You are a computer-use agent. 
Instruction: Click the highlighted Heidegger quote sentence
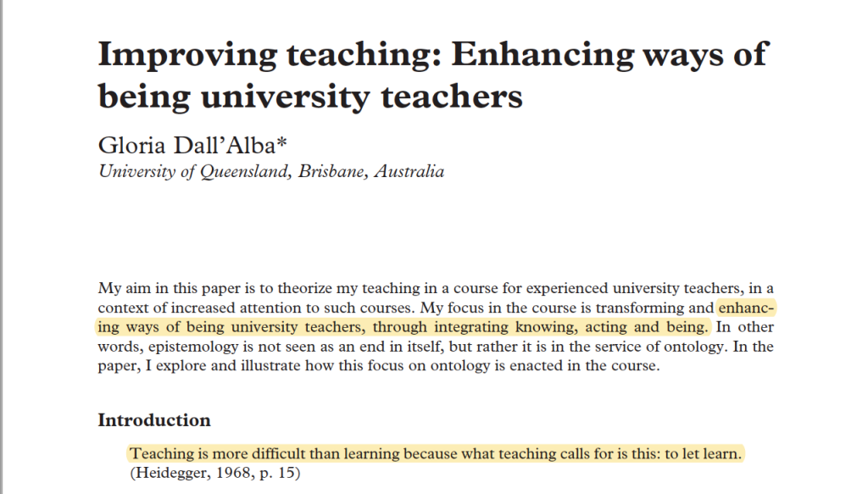[x=435, y=453]
